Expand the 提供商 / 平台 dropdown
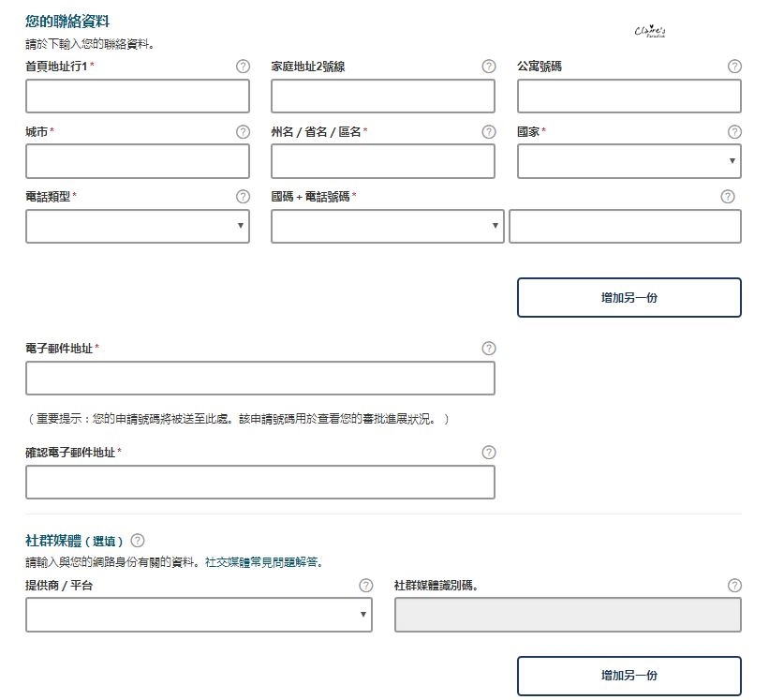The image size is (784, 700). tap(199, 615)
